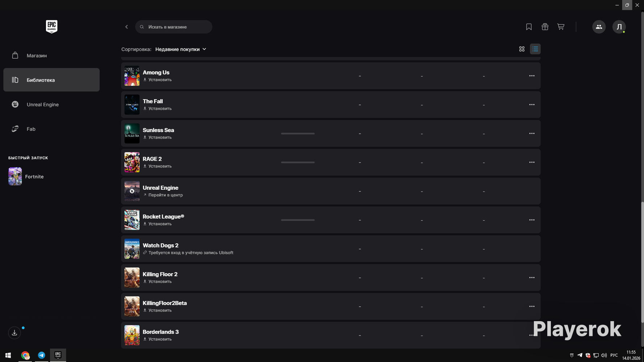Screen dimensions: 644x362
Task: Click the Unreal Engine row thumbnail
Action: point(132,191)
